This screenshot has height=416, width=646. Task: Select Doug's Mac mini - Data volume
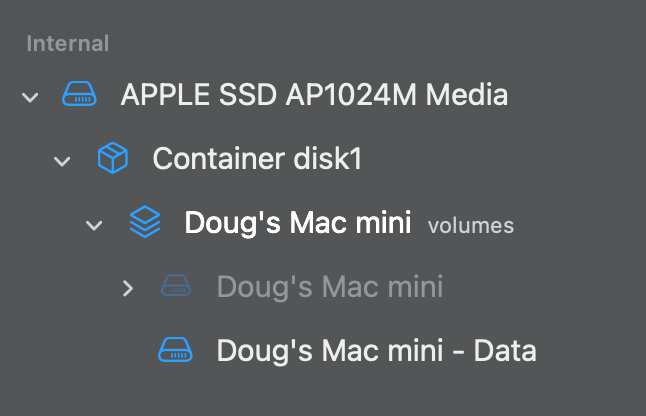376,352
